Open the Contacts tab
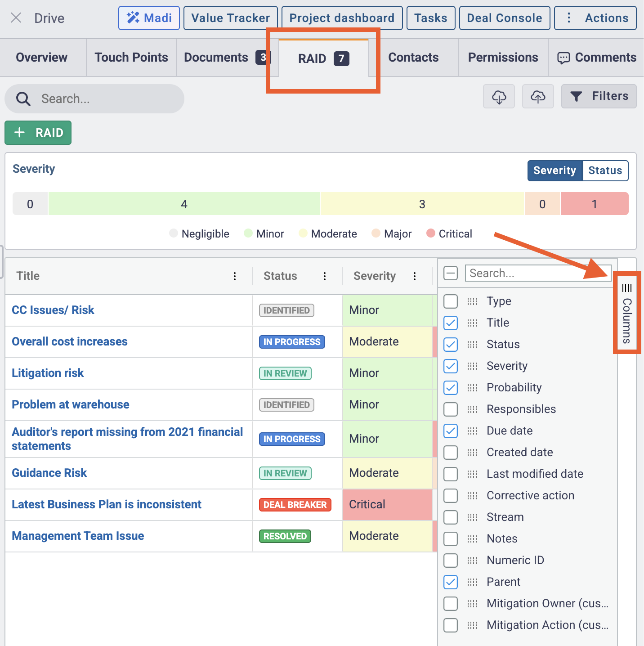The image size is (644, 646). coord(413,58)
